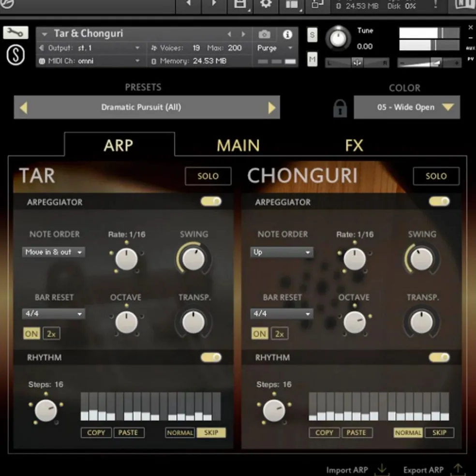This screenshot has width=476, height=476.
Task: Open Kontakt settings gear icon
Action: coord(266,4)
